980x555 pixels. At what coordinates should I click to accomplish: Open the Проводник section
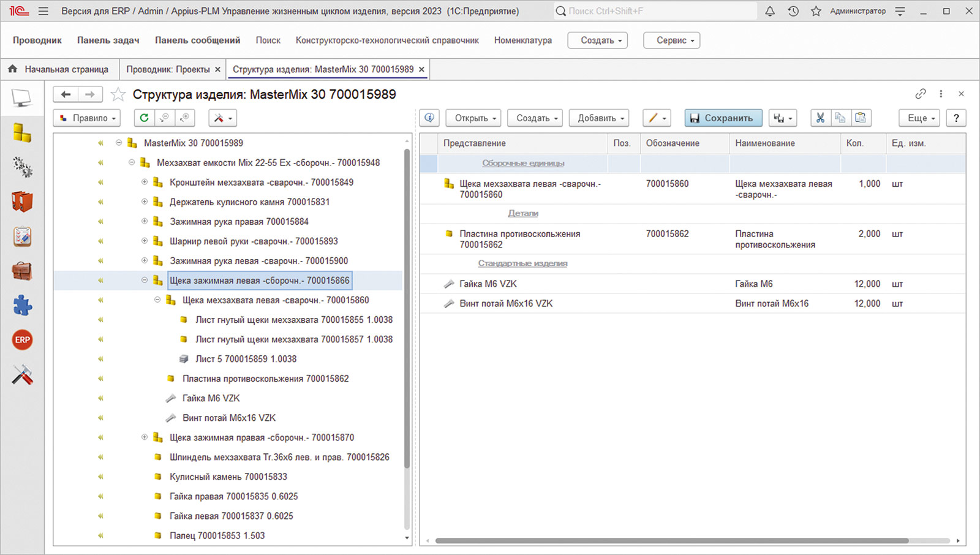(37, 40)
